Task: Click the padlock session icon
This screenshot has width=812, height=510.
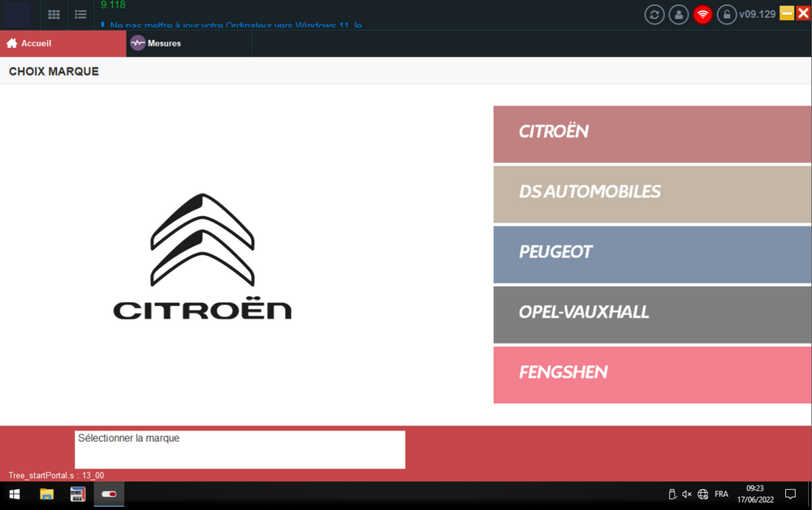Action: point(727,14)
